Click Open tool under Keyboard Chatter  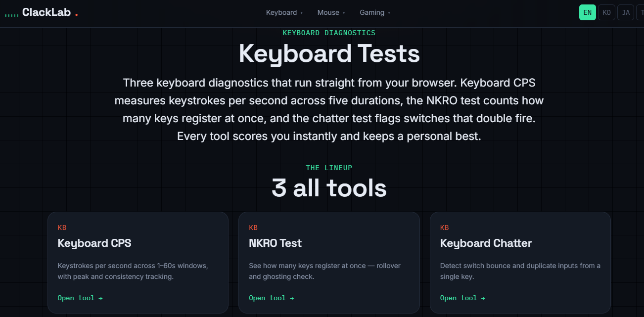coord(462,298)
